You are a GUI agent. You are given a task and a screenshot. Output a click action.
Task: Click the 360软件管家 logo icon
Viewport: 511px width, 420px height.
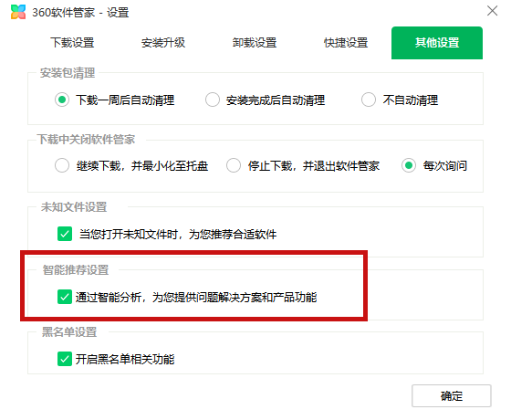pyautogui.click(x=18, y=12)
